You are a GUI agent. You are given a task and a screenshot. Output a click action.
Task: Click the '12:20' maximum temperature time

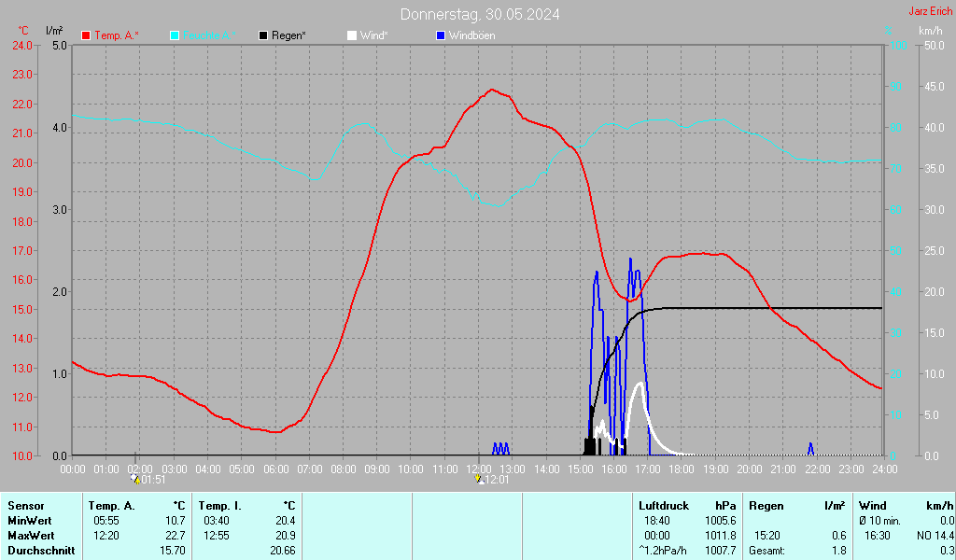pyautogui.click(x=106, y=536)
